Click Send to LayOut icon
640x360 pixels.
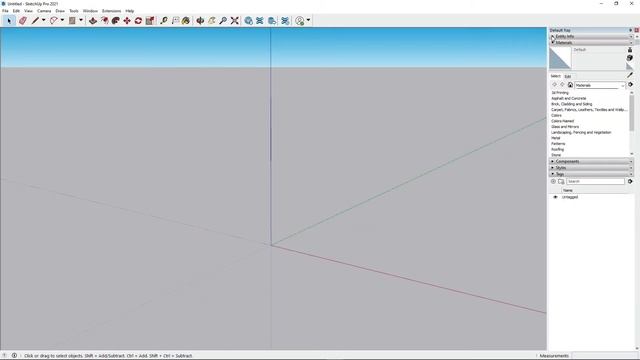tap(272, 20)
